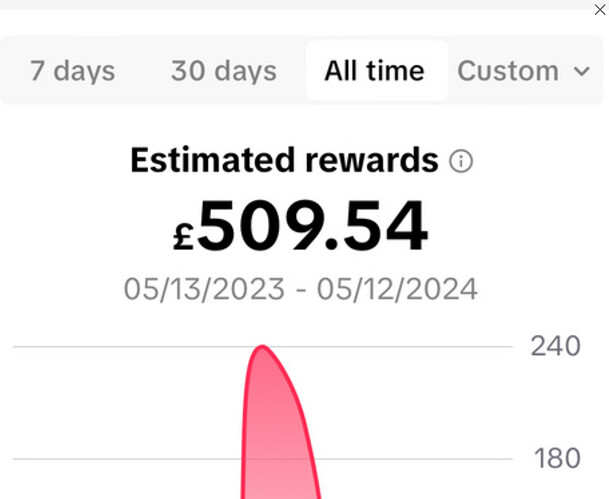Open the Custom date range dropdown

523,71
